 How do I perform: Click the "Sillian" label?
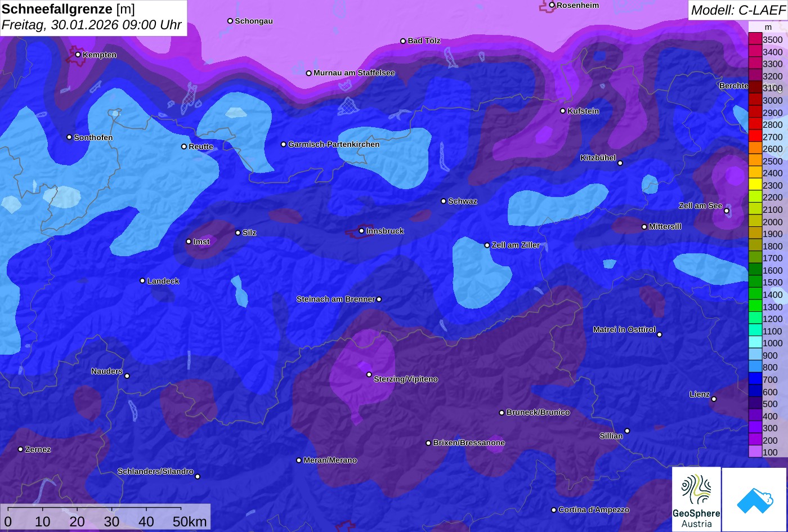click(611, 436)
